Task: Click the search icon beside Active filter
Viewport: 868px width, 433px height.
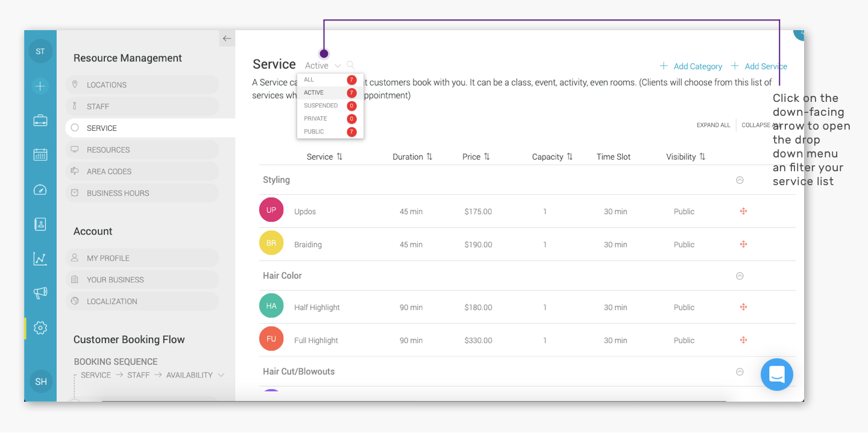Action: pyautogui.click(x=350, y=65)
